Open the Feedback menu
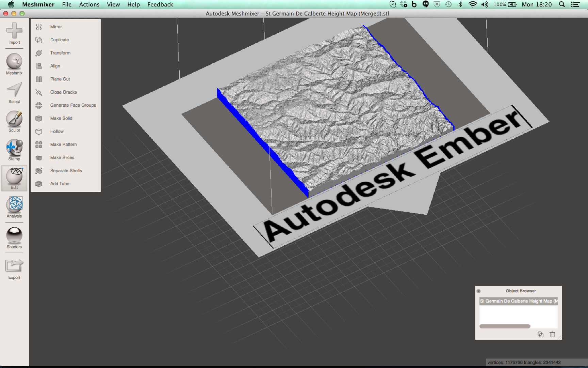588x368 pixels. (x=160, y=4)
